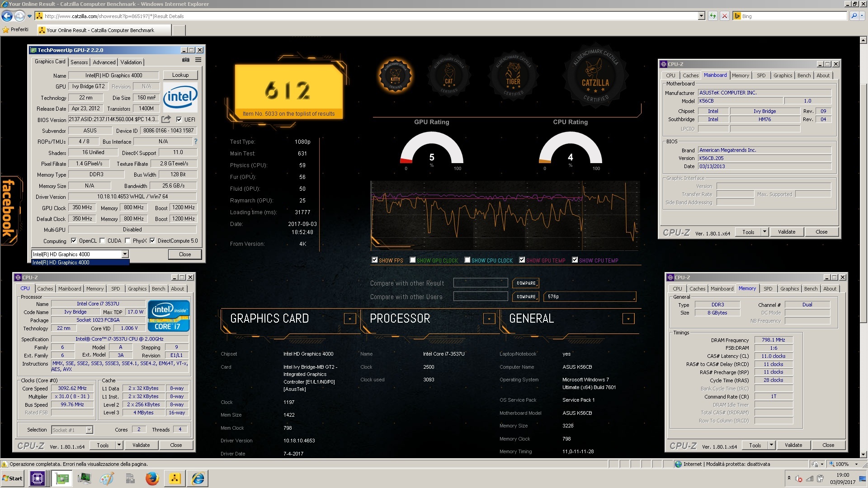Toggle CUDA checkbox
Image resolution: width=868 pixels, height=488 pixels.
coord(102,241)
